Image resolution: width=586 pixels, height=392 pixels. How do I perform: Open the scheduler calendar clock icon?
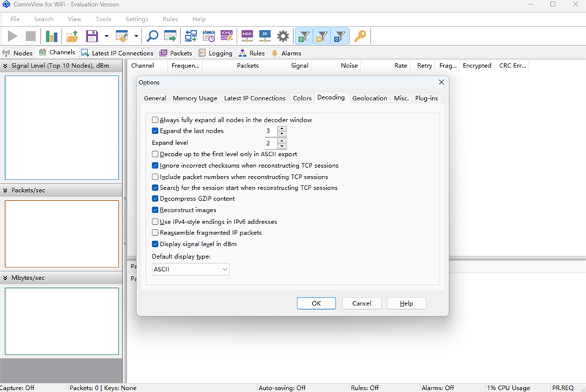click(x=209, y=36)
